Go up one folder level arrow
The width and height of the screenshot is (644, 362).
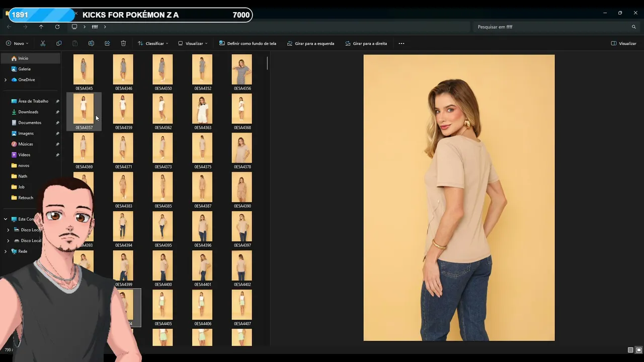[41, 27]
